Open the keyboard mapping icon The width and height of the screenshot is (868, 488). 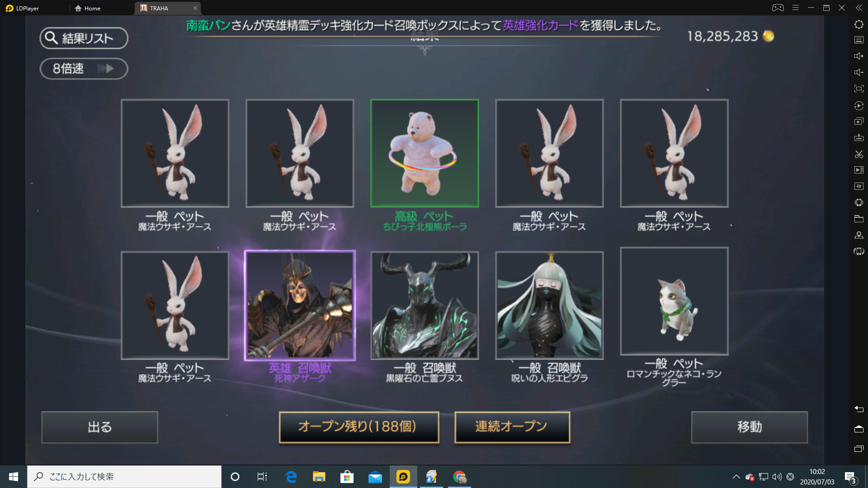coord(859,40)
